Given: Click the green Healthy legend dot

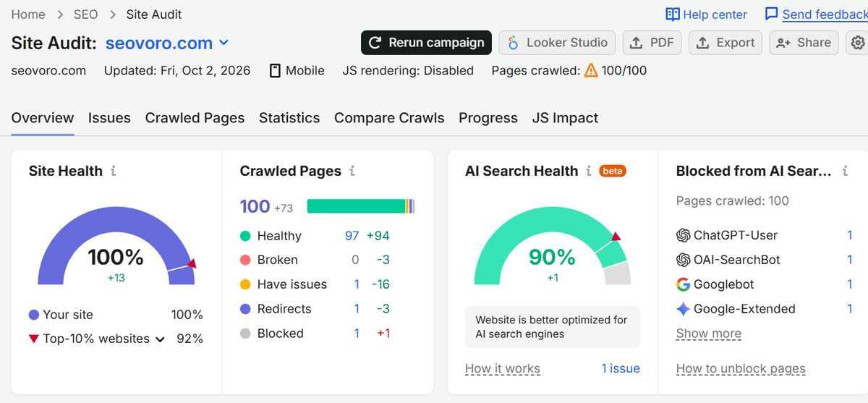Looking at the screenshot, I should (245, 236).
